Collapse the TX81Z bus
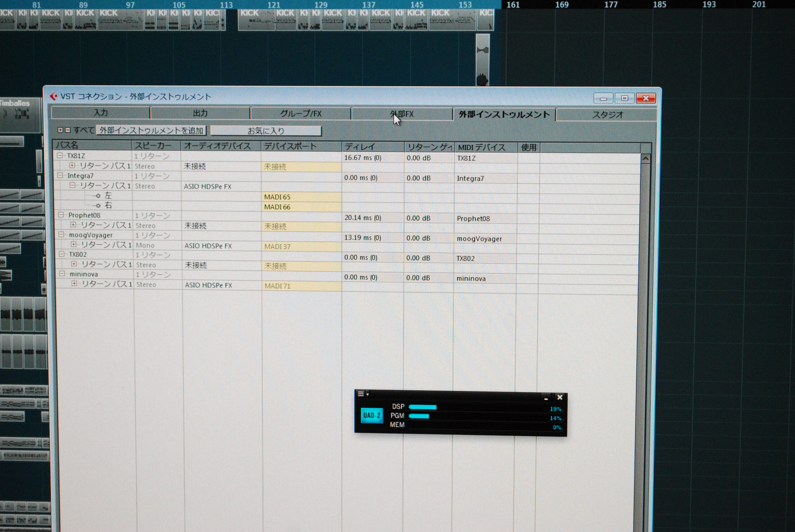The image size is (795, 532). [x=60, y=156]
